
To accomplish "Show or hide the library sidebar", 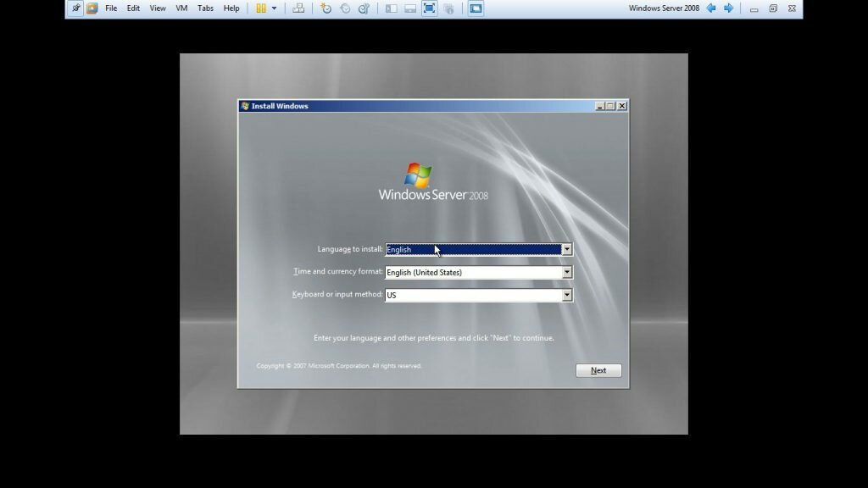I will click(x=392, y=8).
